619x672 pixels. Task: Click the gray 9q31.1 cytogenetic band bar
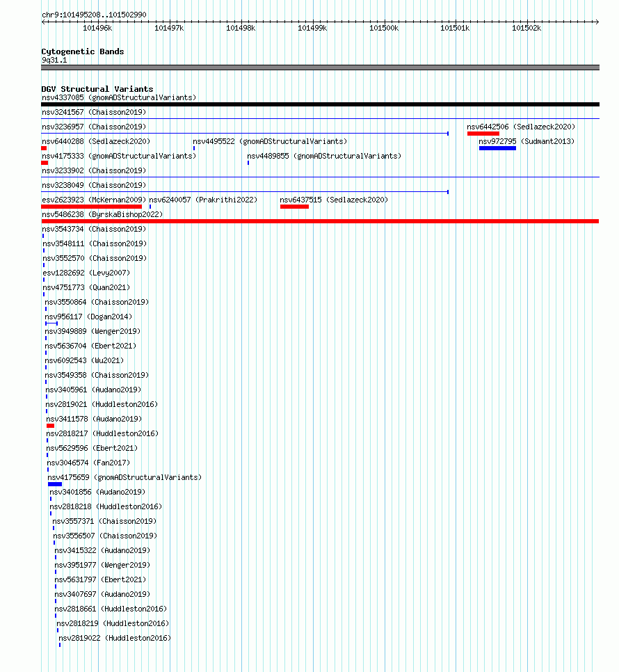pos(320,67)
